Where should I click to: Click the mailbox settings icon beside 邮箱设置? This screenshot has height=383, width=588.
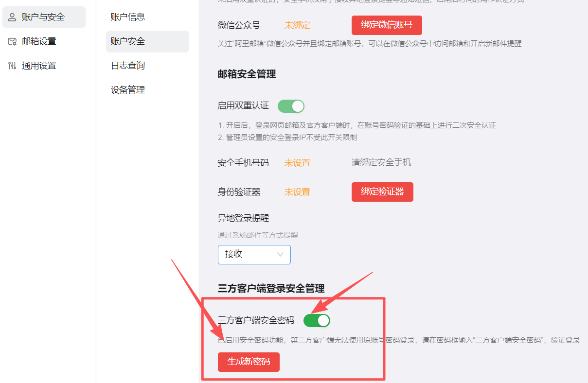click(12, 41)
